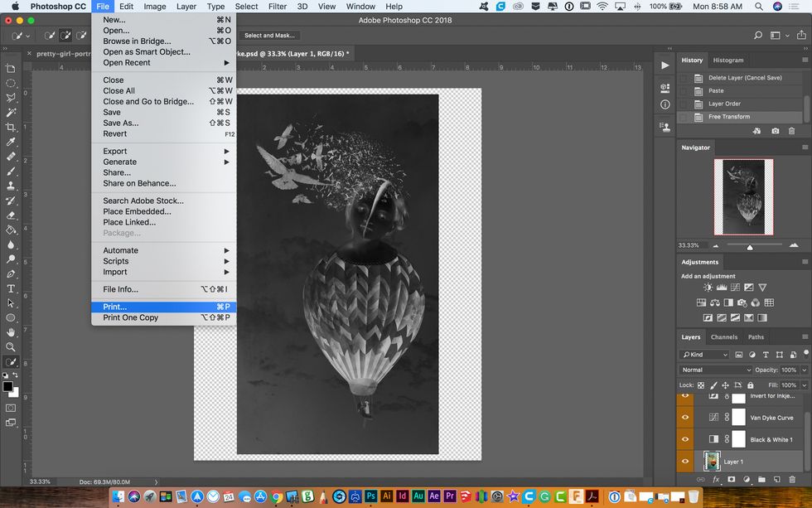This screenshot has width=812, height=508.
Task: Switch to the Channels tab
Action: coord(724,337)
